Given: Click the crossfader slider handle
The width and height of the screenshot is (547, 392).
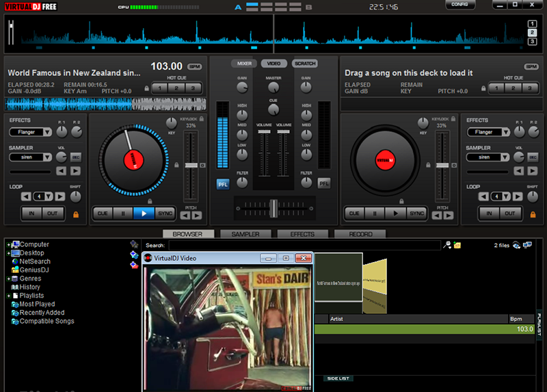Looking at the screenshot, I should point(274,209).
